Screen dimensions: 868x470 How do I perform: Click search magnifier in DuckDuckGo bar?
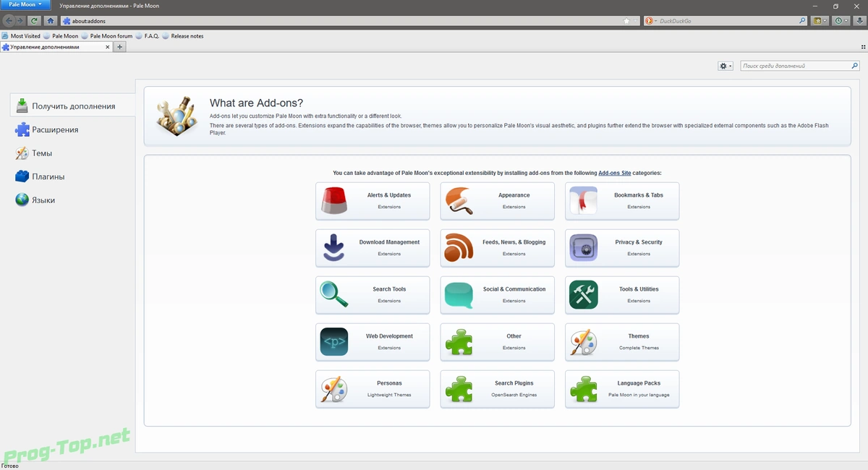coord(803,21)
